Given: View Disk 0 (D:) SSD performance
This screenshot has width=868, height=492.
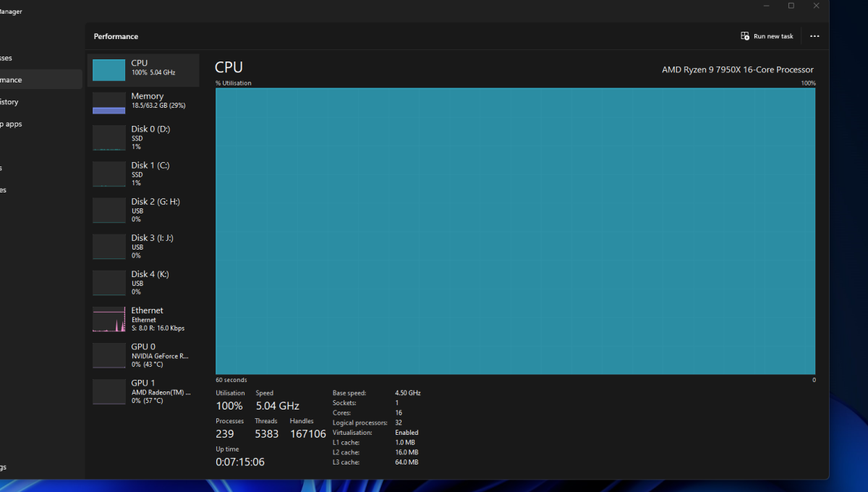Looking at the screenshot, I should coord(143,137).
